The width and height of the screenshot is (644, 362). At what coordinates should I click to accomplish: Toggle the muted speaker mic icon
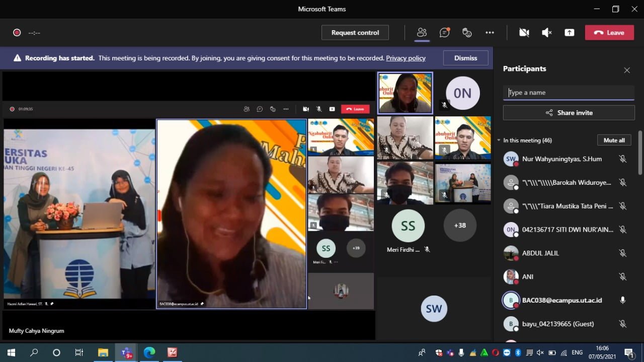point(547,33)
